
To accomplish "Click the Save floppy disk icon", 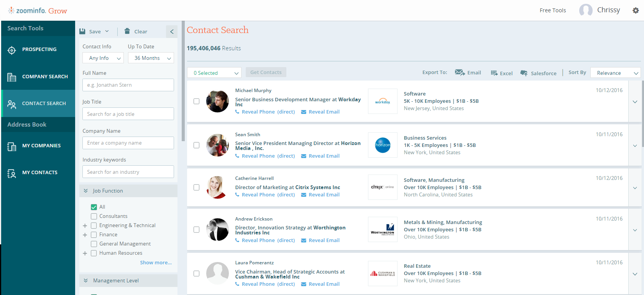I will (x=82, y=31).
